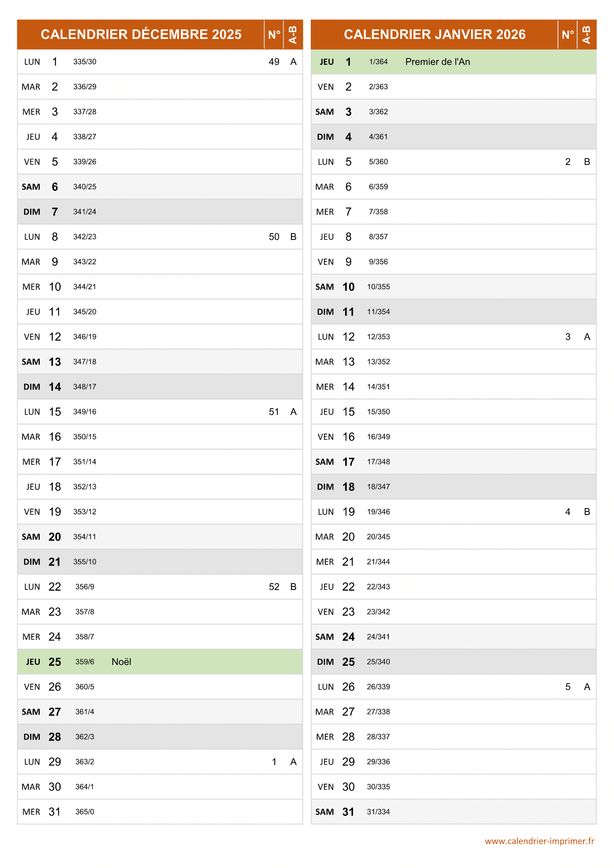
Task: Select week number 52 in December
Action: pos(274,587)
